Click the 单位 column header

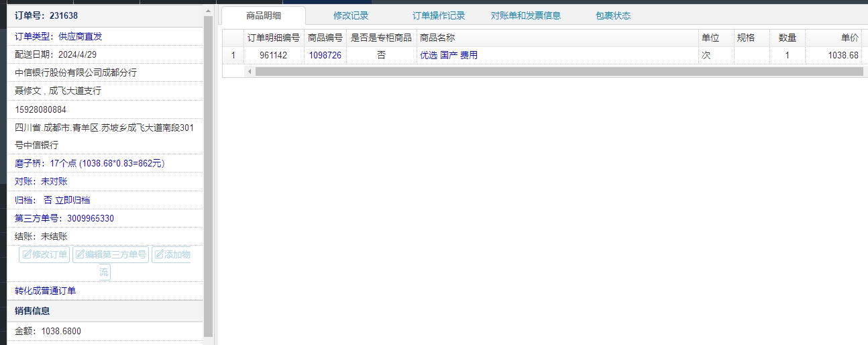(716, 38)
